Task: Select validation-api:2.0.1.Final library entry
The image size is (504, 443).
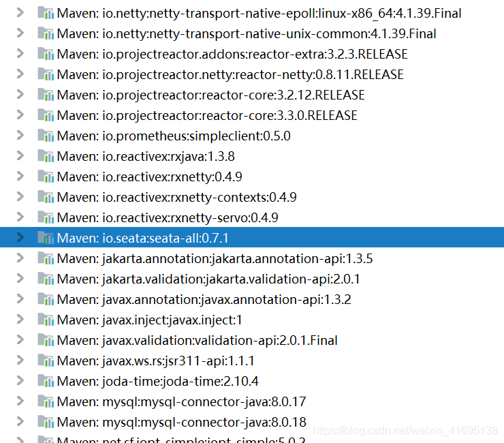Action: click(x=198, y=340)
